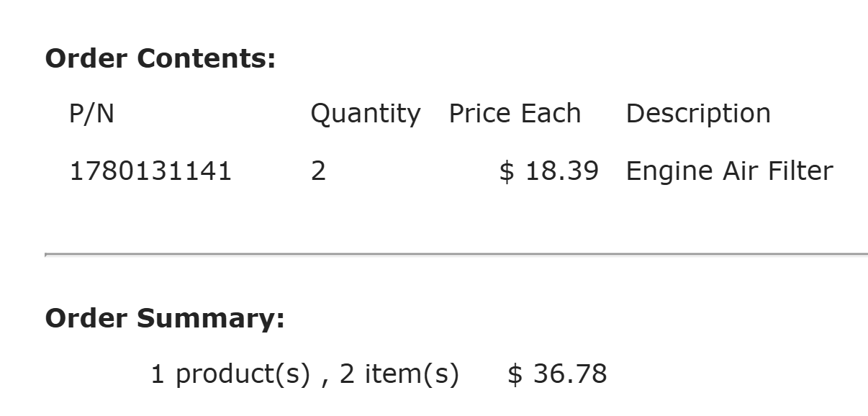The height and width of the screenshot is (416, 868).
Task: Click the "Order Summary:" heading
Action: coord(165,318)
